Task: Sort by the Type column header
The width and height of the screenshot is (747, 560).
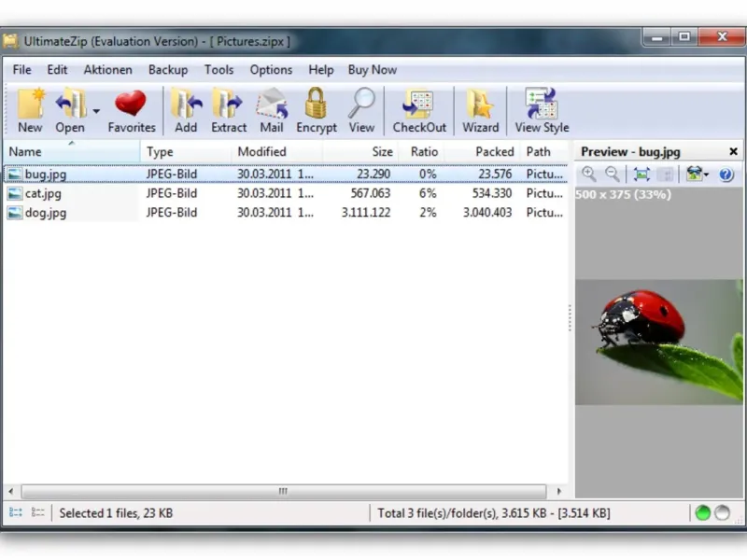Action: pyautogui.click(x=186, y=152)
